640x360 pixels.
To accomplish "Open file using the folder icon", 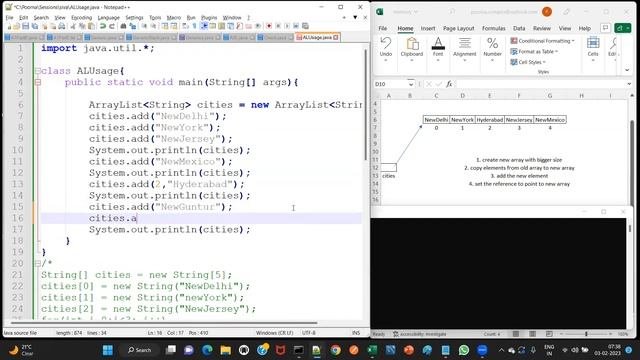I will point(16,26).
